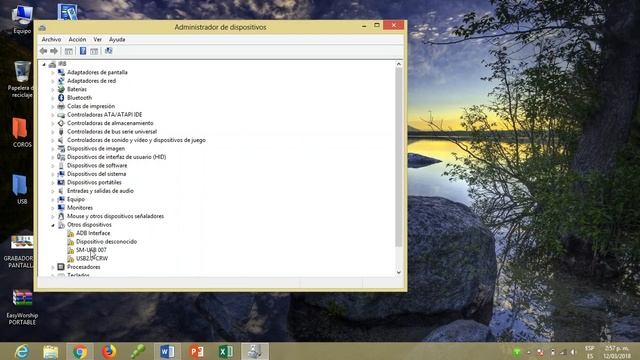Select the USB2.0-CRW device
Viewport: 640px width, 360px height.
[x=92, y=259]
